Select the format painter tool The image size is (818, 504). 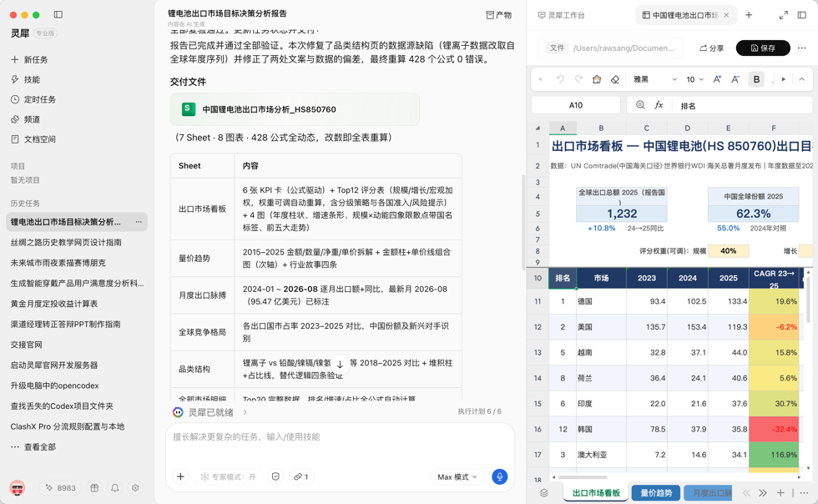[x=597, y=79]
